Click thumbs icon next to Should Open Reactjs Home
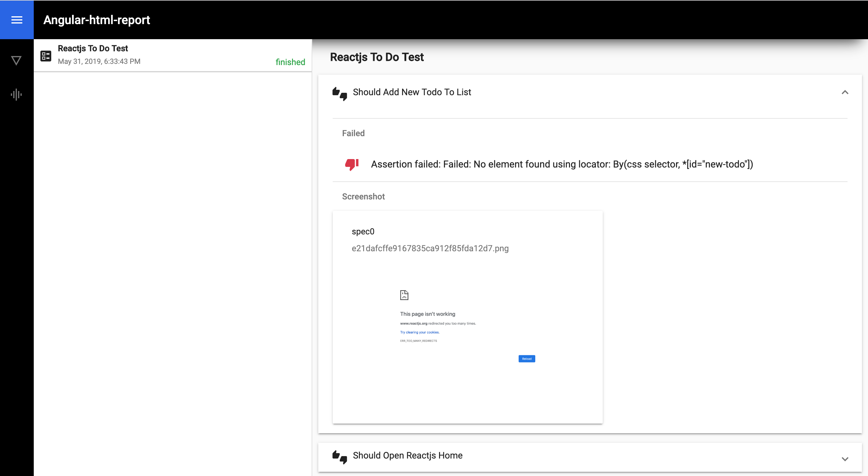 [339, 457]
